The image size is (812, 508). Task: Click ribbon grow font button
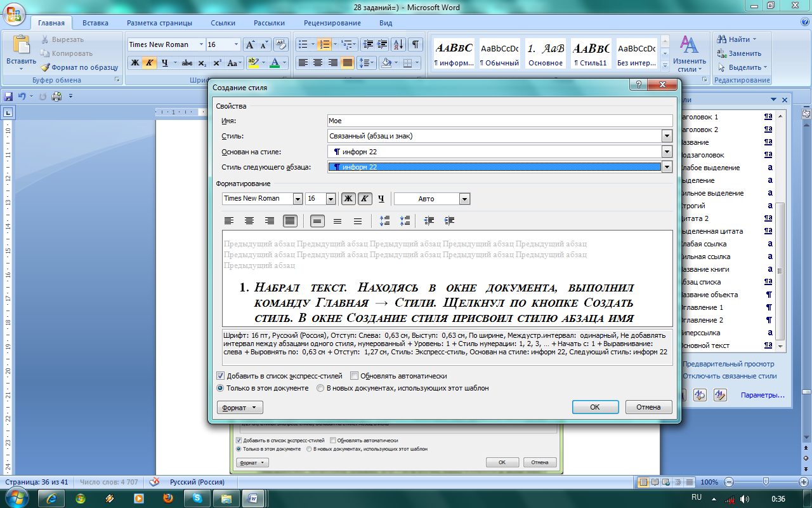click(250, 44)
